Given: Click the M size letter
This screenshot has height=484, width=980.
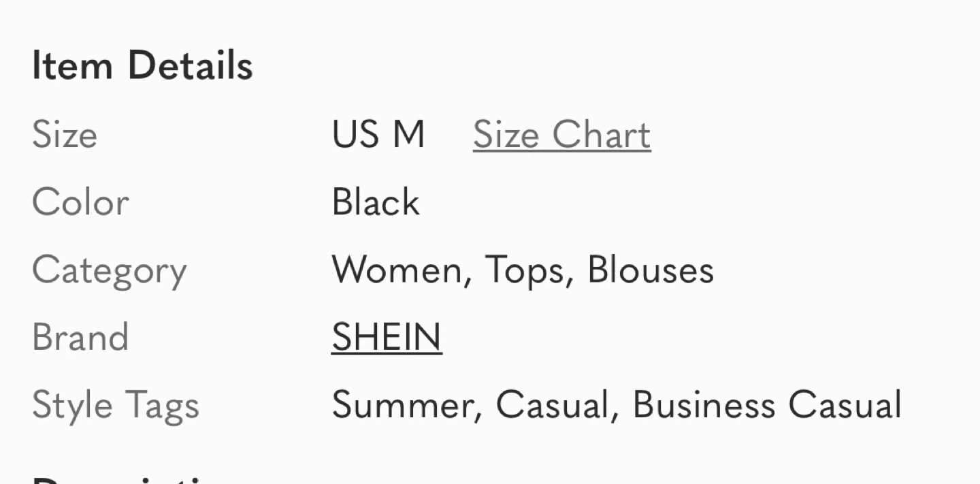Looking at the screenshot, I should pos(408,134).
